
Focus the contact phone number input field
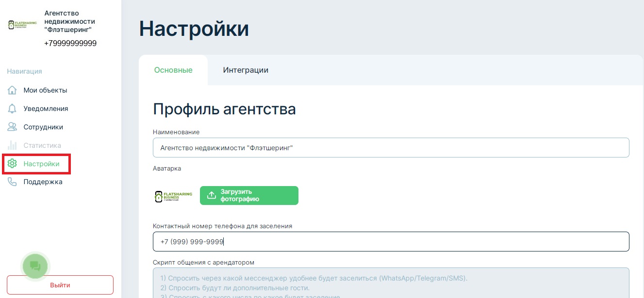pos(391,241)
